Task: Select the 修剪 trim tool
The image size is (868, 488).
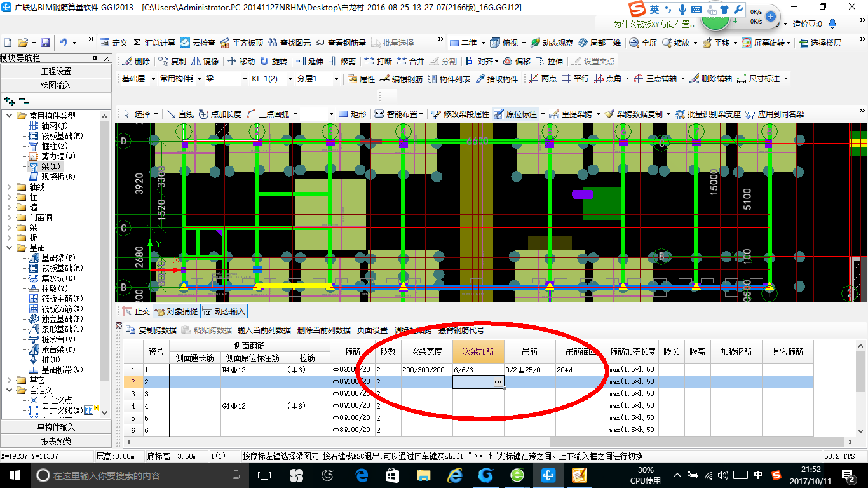Action: click(x=342, y=62)
